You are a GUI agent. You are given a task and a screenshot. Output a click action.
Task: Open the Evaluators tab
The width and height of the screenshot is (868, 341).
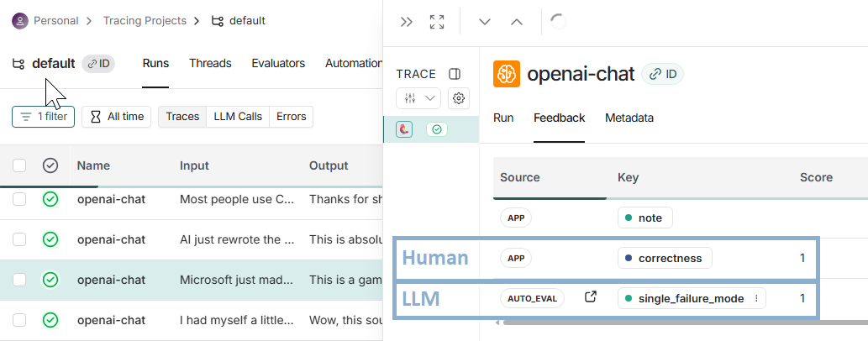pyautogui.click(x=278, y=64)
